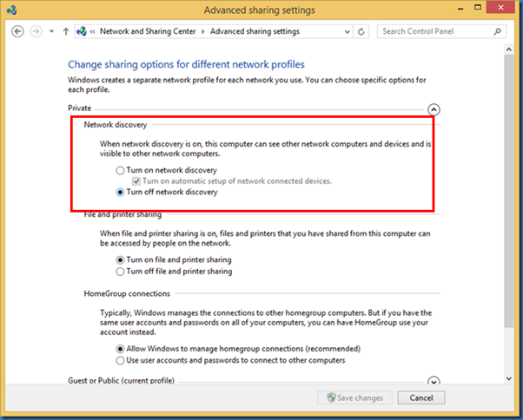523x420 pixels.
Task: Click the Network discovery section label
Action: 116,125
